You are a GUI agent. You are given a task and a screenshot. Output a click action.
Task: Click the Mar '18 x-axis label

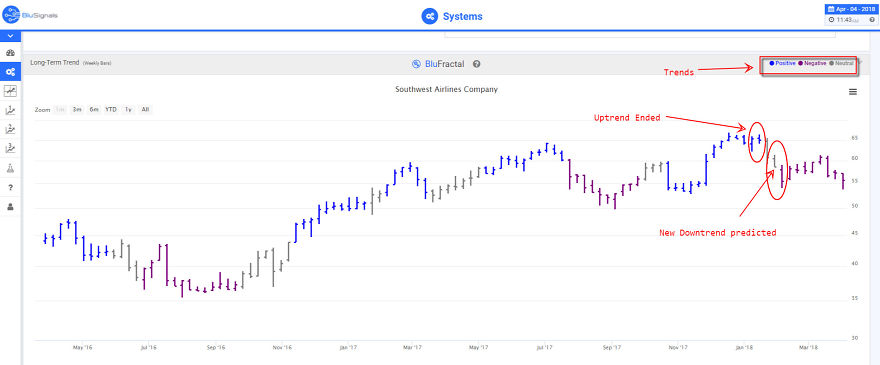(x=808, y=348)
